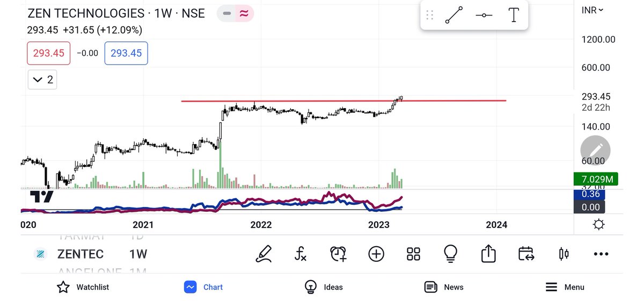Click the 293.45 current price axis label

596,97
